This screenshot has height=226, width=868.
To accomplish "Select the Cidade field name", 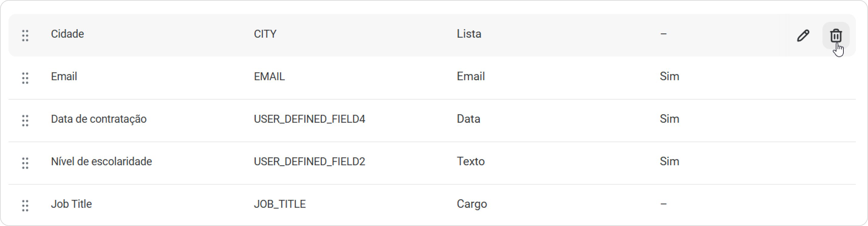I will [67, 34].
